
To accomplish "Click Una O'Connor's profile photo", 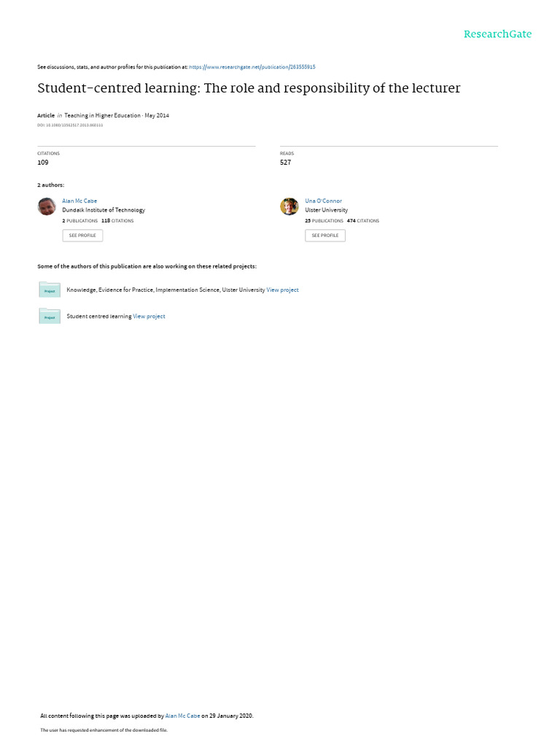I will 289,206.
